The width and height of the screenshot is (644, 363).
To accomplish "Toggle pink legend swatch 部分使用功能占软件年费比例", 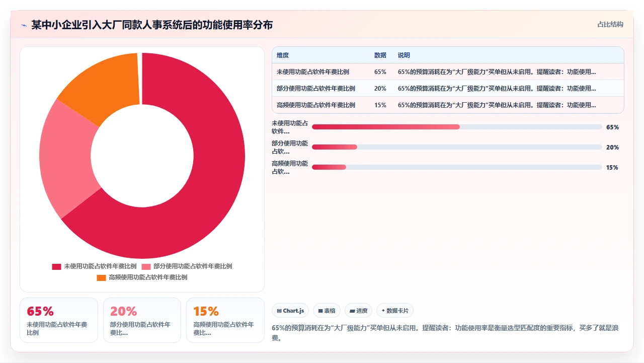I will (146, 266).
